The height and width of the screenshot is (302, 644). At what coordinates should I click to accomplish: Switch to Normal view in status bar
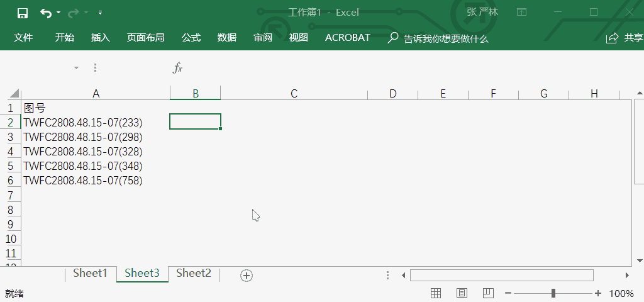(435, 293)
